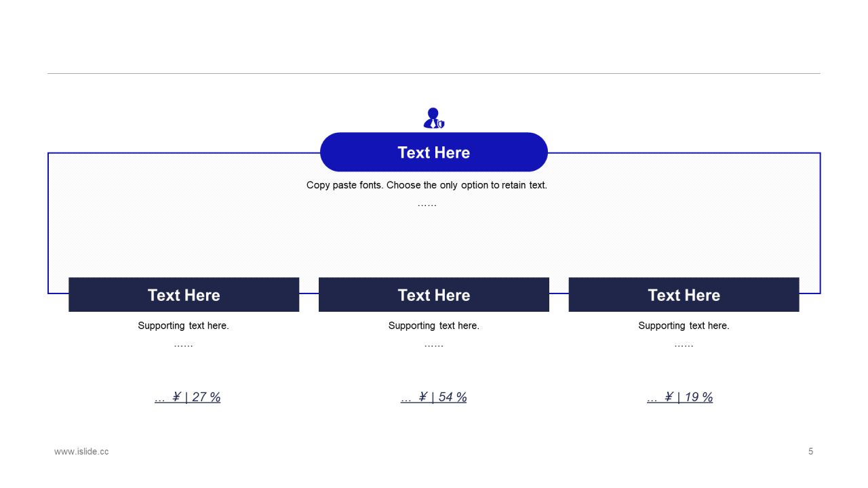
Task: Click ellipsis between Supporting text and 27% link
Action: click(184, 345)
